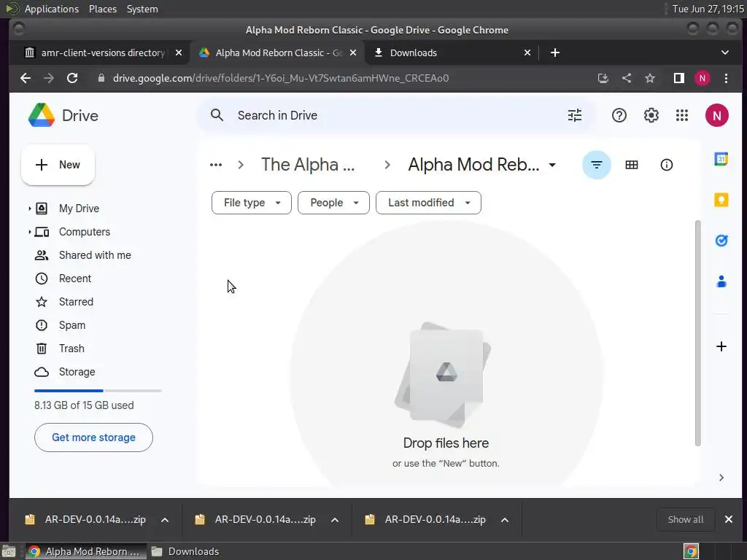Viewport: 747px width, 560px height.
Task: Click the storage usage progress bar
Action: pyautogui.click(x=98, y=391)
